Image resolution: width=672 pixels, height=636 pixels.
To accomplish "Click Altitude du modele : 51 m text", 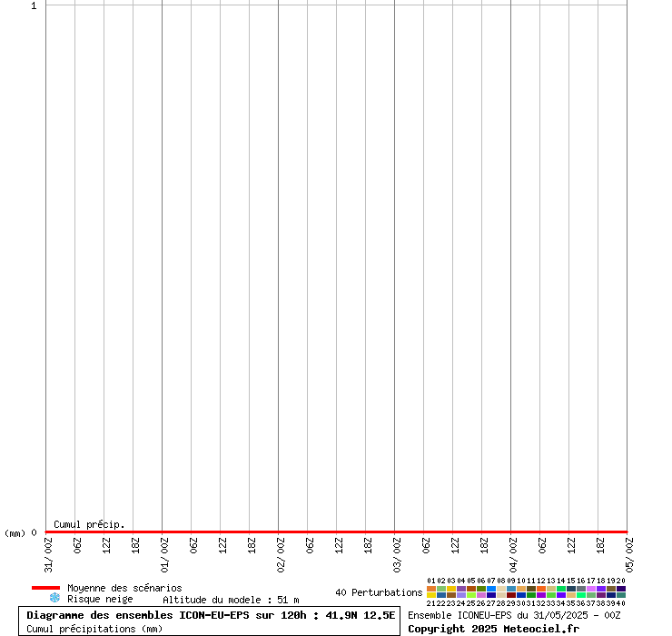I will pyautogui.click(x=231, y=600).
